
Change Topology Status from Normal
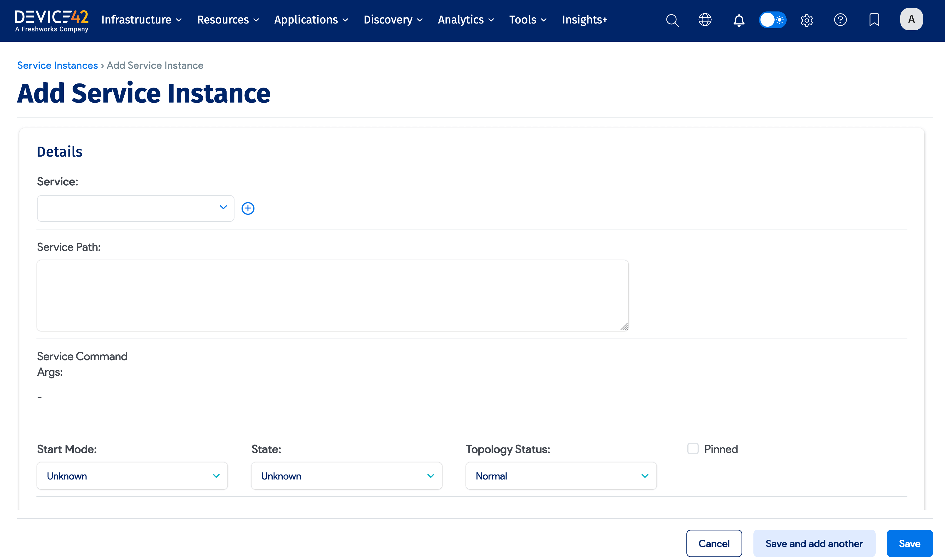point(561,476)
